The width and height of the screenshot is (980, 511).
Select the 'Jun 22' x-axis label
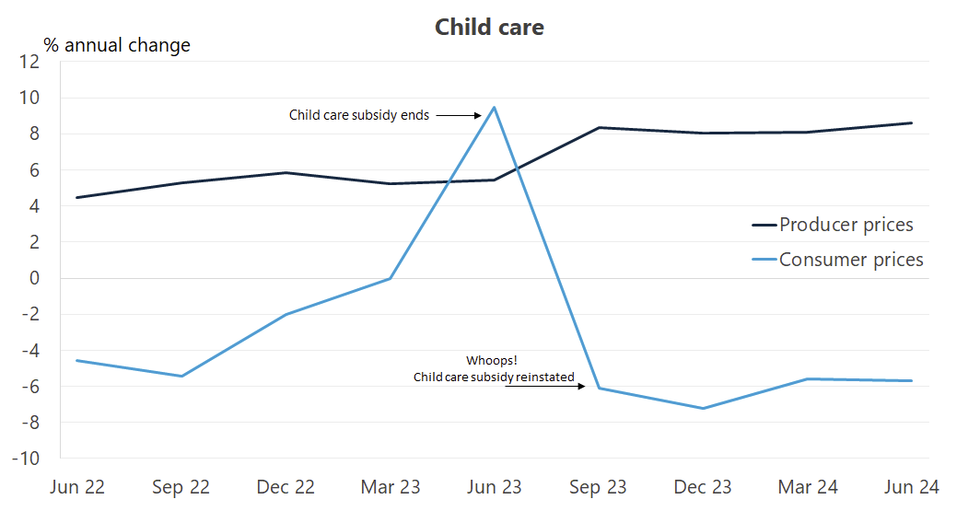pos(76,485)
